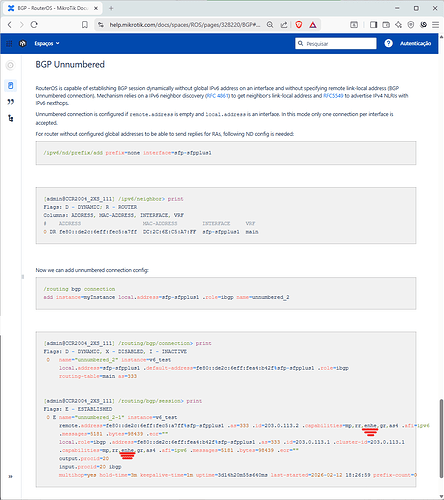Open the pages icon in left sidebar

point(10,86)
